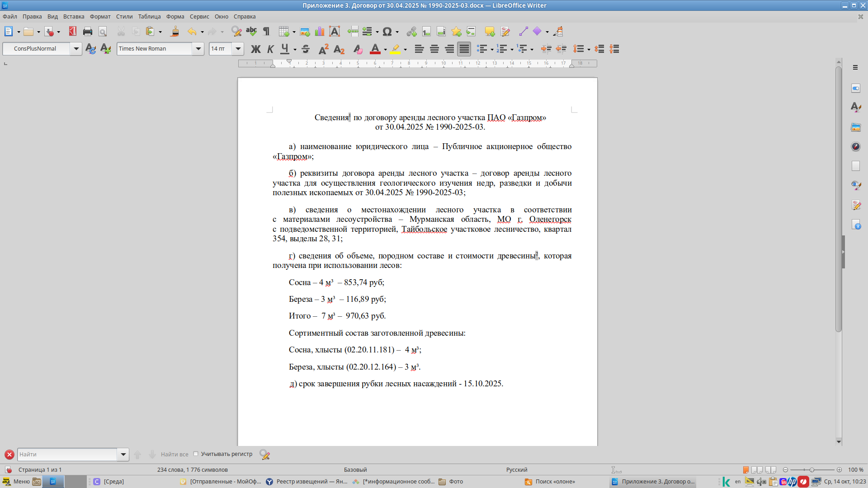Click the Найти search input field

[x=67, y=455]
